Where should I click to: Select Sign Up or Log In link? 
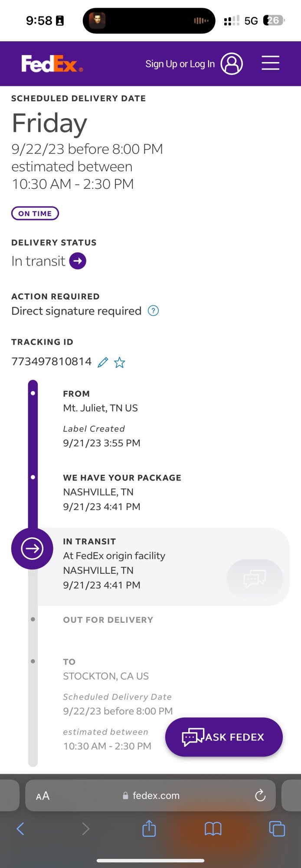pyautogui.click(x=180, y=64)
